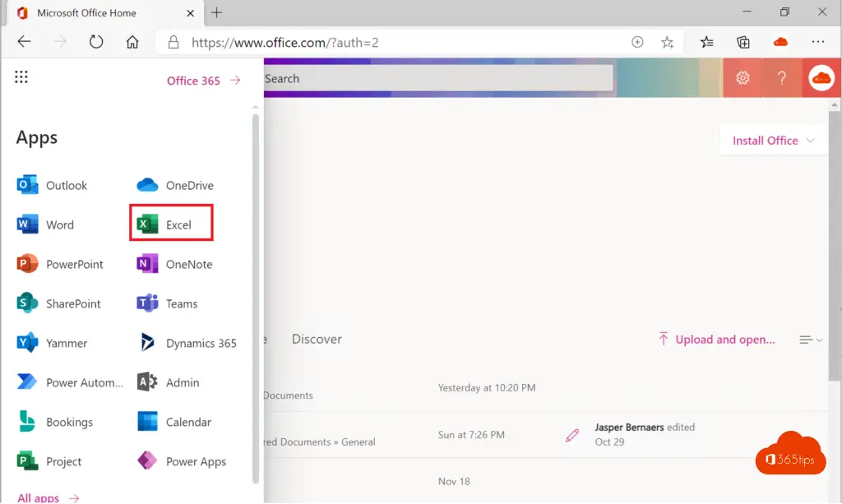The image size is (842, 504).
Task: Open browser settings and more menu
Action: click(x=818, y=42)
